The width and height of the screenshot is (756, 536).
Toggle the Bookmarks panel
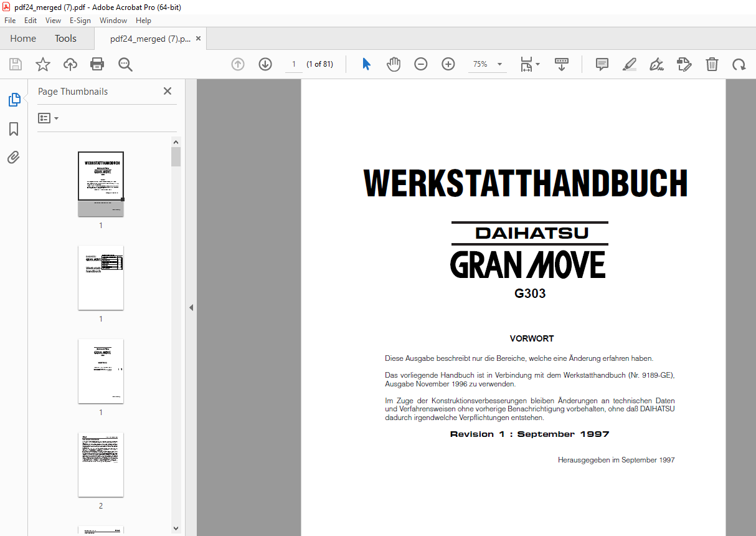click(14, 129)
